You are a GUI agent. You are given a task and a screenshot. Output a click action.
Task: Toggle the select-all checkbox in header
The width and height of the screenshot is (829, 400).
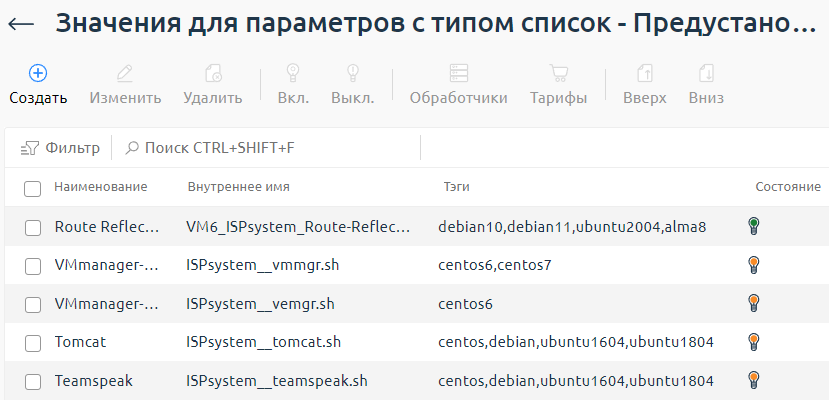(33, 188)
